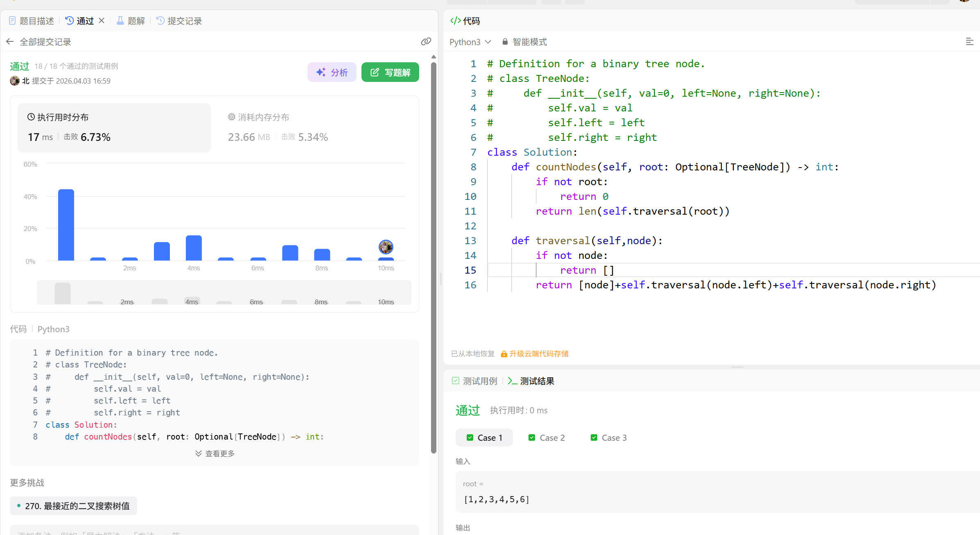980x535 pixels.
Task: Copy the submission link via chain icon
Action: [426, 42]
